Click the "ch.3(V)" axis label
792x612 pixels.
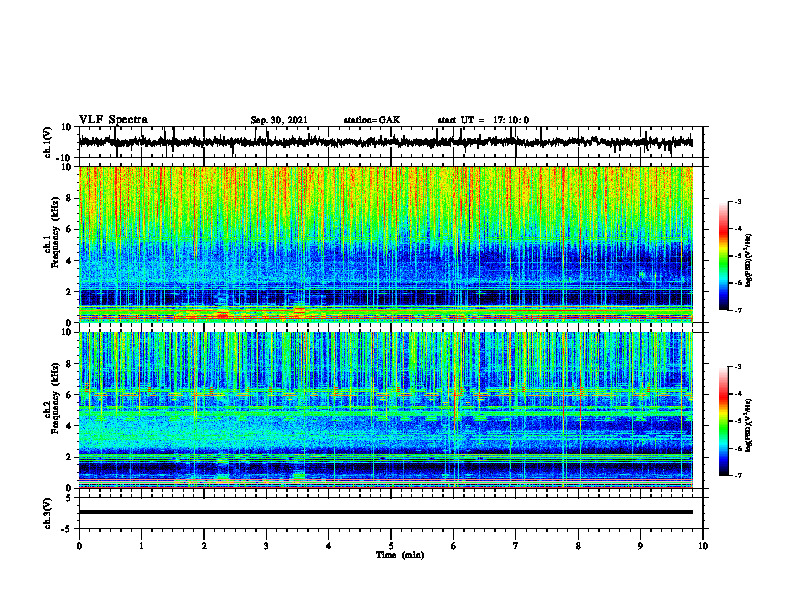pos(47,513)
